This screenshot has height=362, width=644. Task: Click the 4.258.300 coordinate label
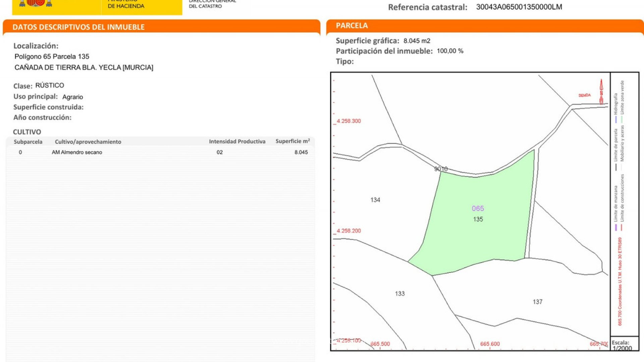tap(348, 121)
